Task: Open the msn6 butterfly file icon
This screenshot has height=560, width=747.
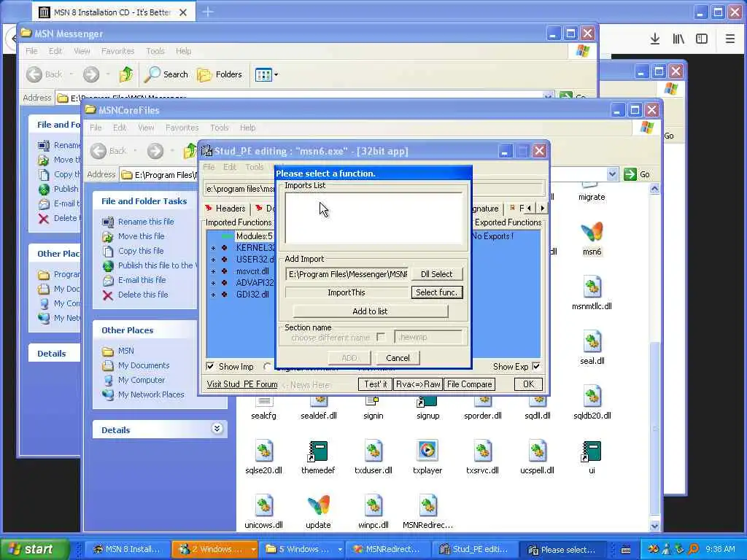Action: click(592, 232)
